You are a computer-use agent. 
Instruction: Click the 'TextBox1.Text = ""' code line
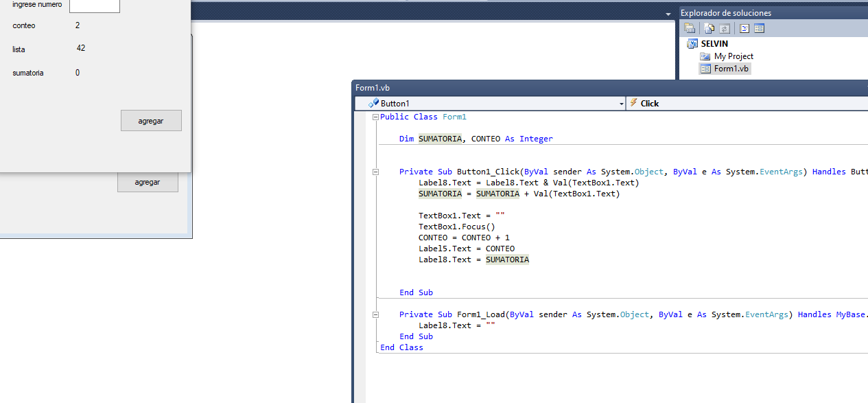462,216
